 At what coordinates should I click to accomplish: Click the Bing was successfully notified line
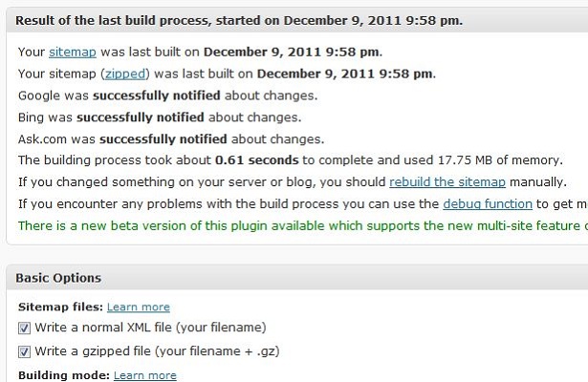(x=160, y=117)
